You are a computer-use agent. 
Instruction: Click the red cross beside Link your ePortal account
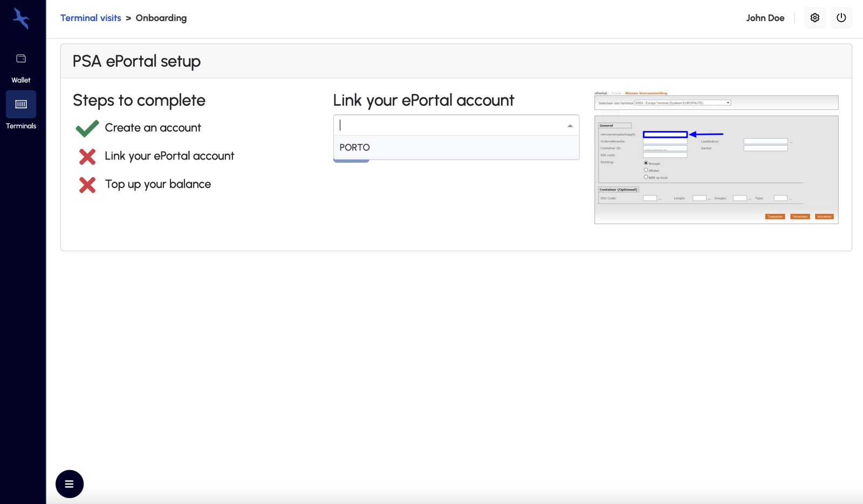[87, 157]
